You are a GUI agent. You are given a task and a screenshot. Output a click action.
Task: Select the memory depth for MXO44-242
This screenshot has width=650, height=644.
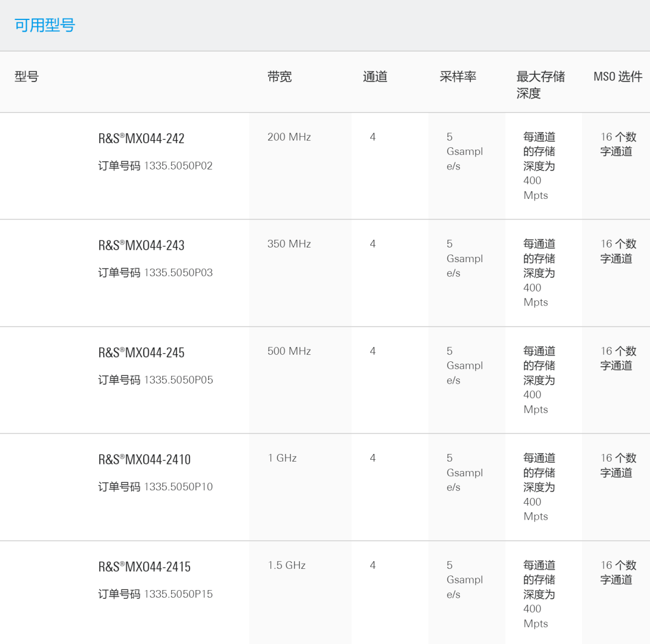[x=539, y=166]
